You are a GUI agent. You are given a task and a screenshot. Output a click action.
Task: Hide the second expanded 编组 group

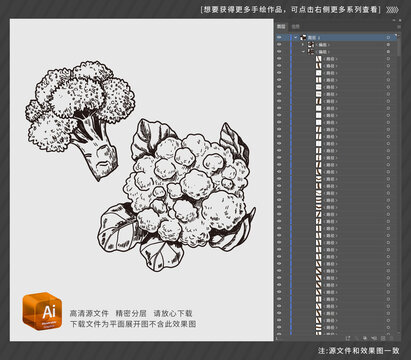[x=279, y=52]
